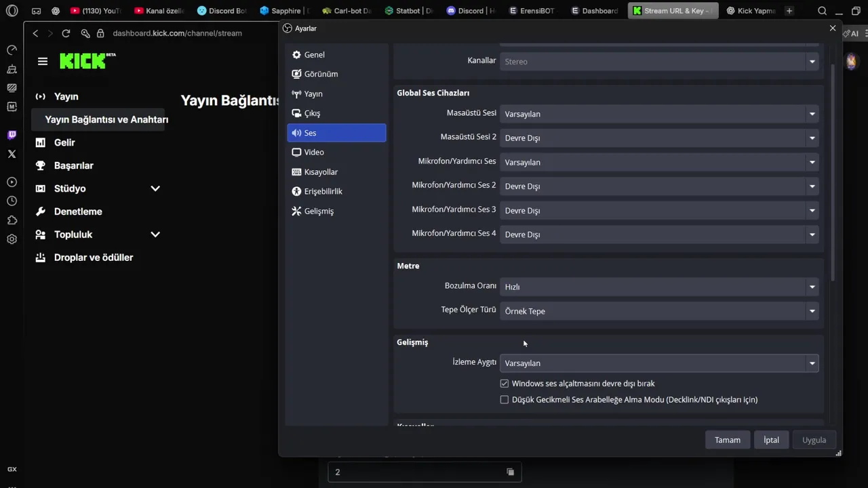
Task: Click GX Control speedometer icon in sidebar
Action: (12, 49)
